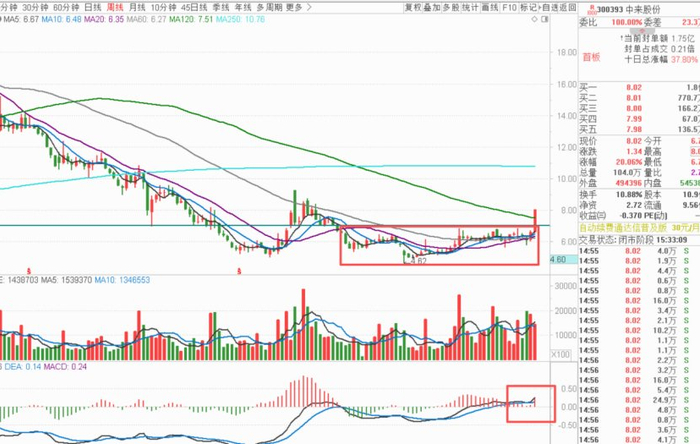This screenshot has height=444, width=700.
Task: Click the MACD: 0.24 indicator label
Action: (65, 366)
